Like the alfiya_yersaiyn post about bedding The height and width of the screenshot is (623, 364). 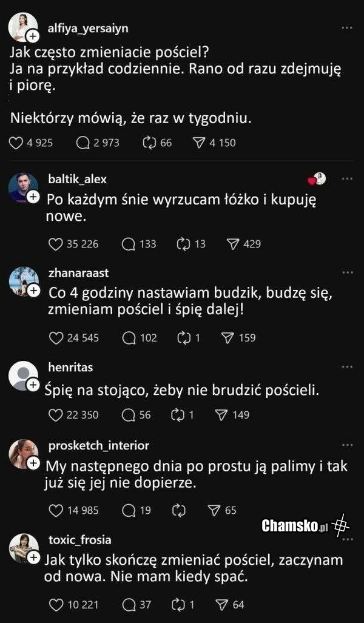click(x=16, y=143)
